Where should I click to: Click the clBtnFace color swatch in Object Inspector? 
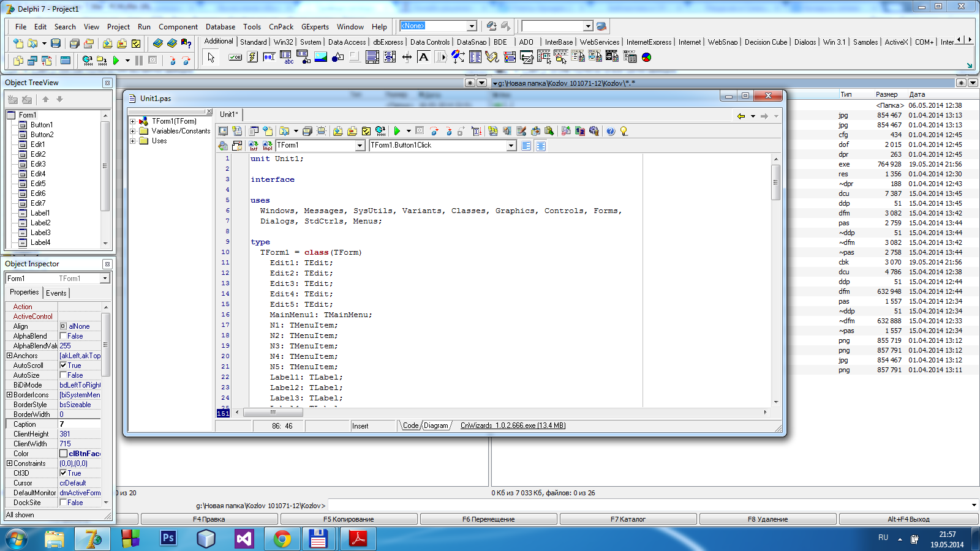coord(63,454)
